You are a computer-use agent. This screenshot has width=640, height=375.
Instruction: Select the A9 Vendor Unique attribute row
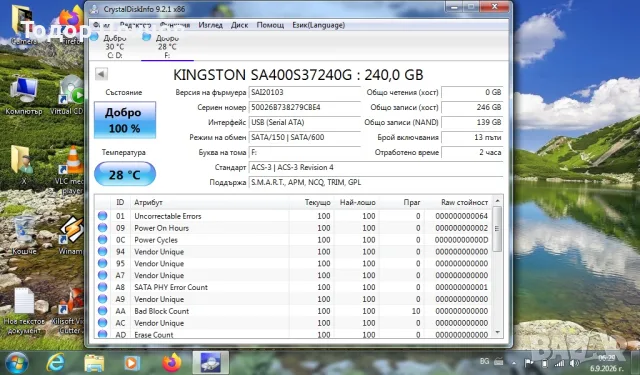(293, 299)
